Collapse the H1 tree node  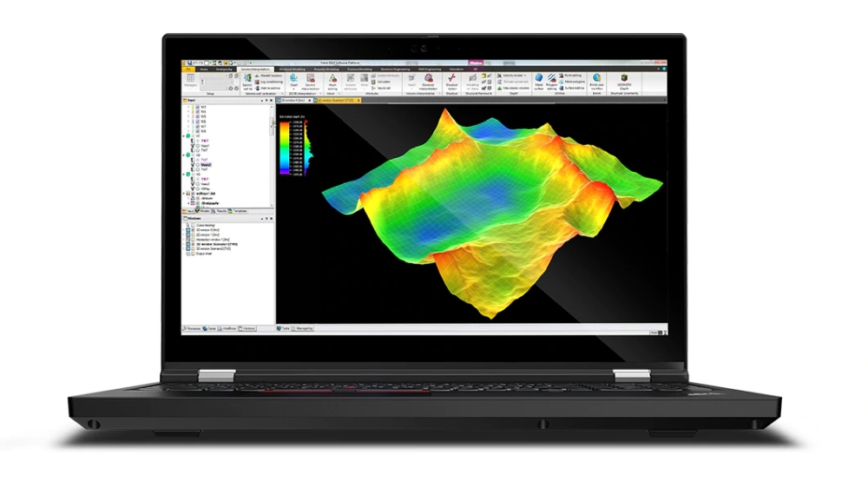point(184,136)
